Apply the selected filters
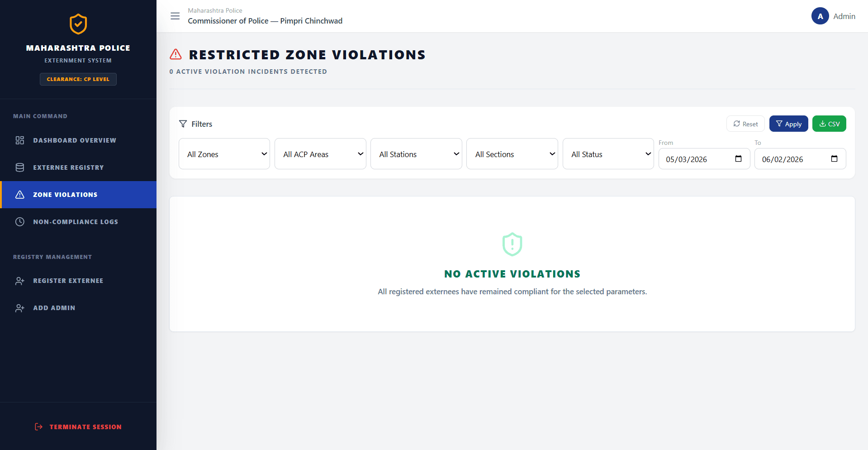868x450 pixels. click(788, 124)
